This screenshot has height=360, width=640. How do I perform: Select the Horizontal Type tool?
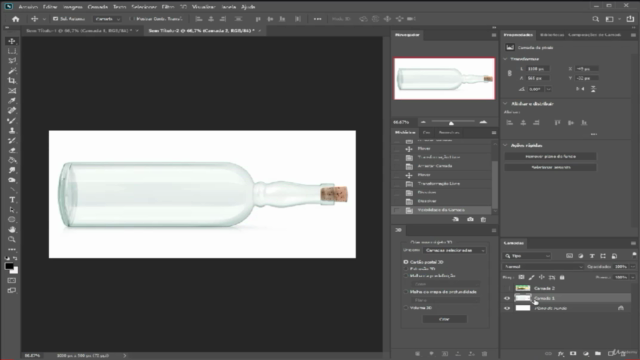click(12, 200)
